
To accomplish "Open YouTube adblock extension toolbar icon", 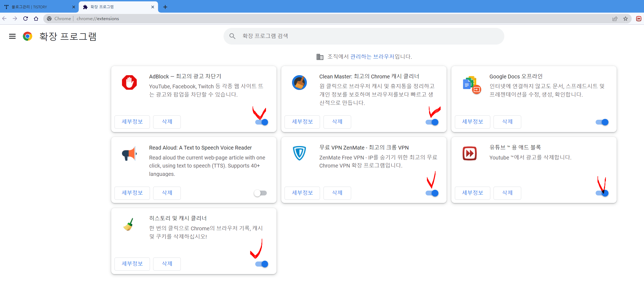I will tap(639, 19).
